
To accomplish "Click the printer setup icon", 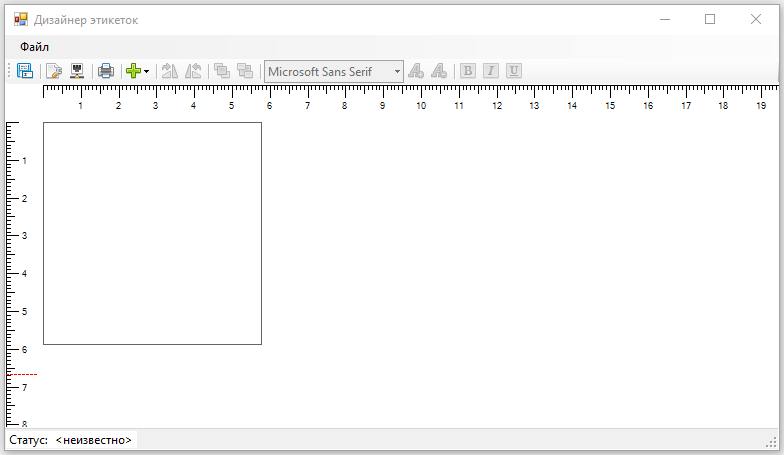I will (76, 71).
